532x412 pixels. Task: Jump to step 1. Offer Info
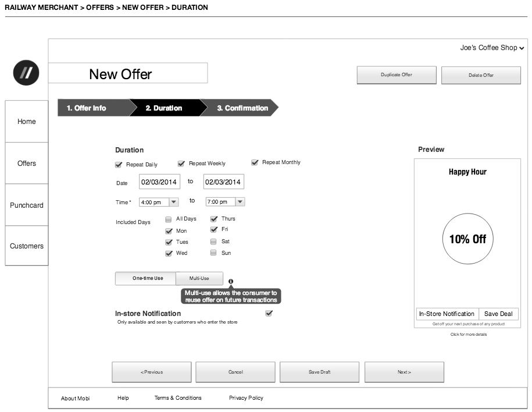pyautogui.click(x=90, y=108)
